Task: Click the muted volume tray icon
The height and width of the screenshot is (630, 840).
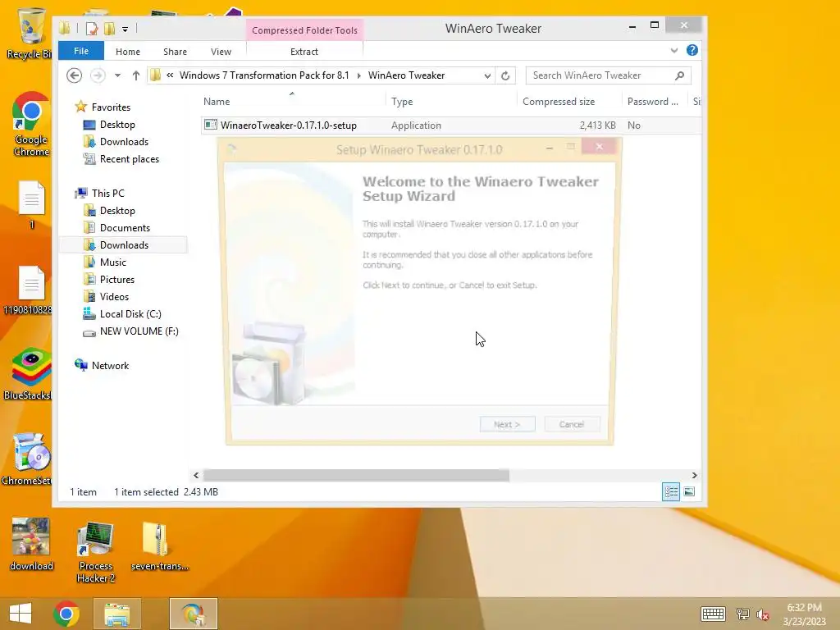Action: click(x=763, y=614)
